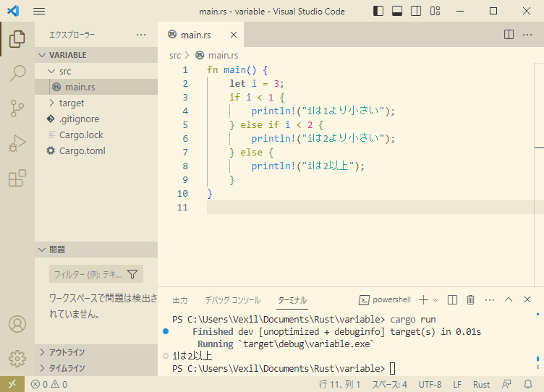This screenshot has height=392, width=544.
Task: Close the main.rs editor tab
Action: 234,35
